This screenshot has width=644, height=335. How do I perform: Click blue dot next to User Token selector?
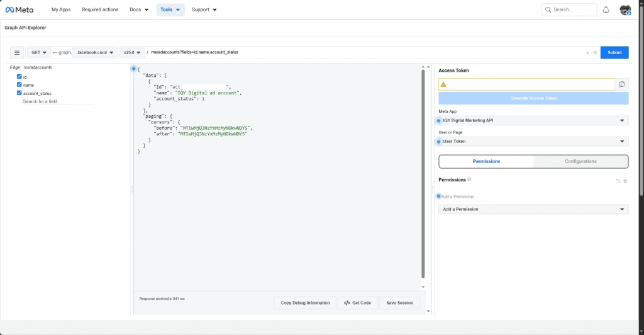click(438, 142)
